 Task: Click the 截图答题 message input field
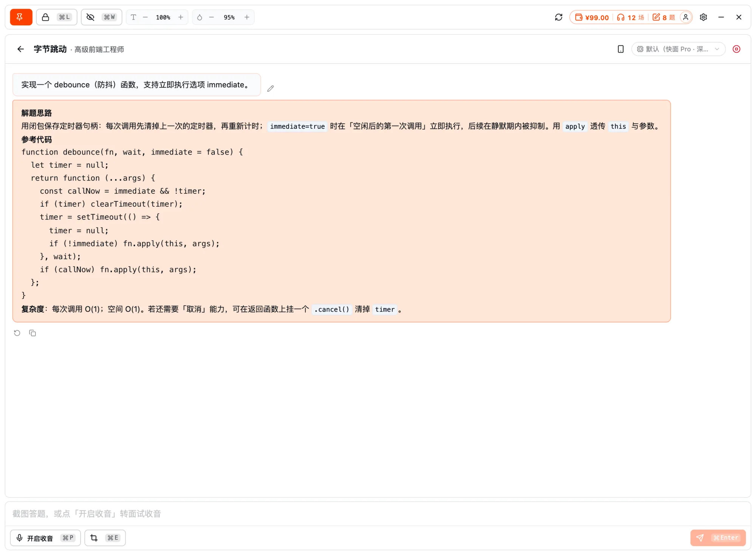click(x=378, y=513)
